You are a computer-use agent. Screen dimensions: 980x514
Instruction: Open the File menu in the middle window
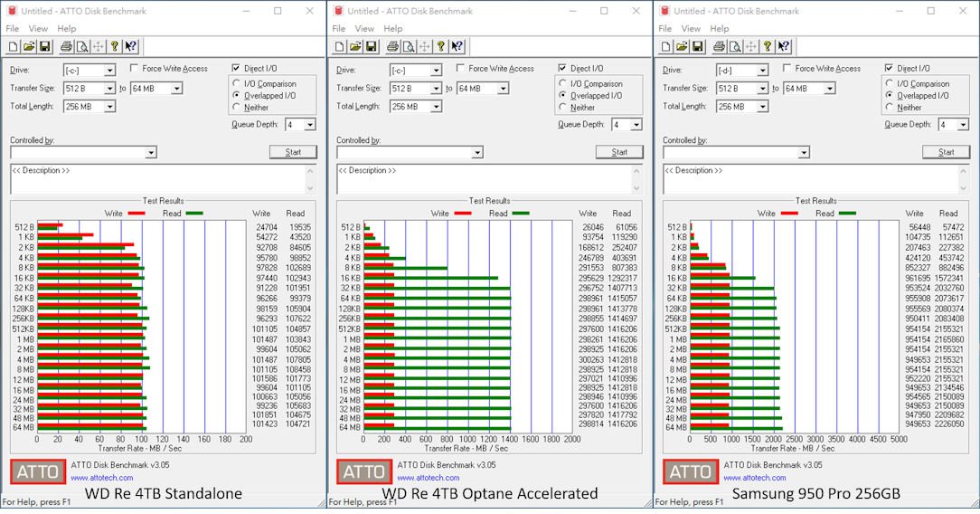tap(339, 29)
